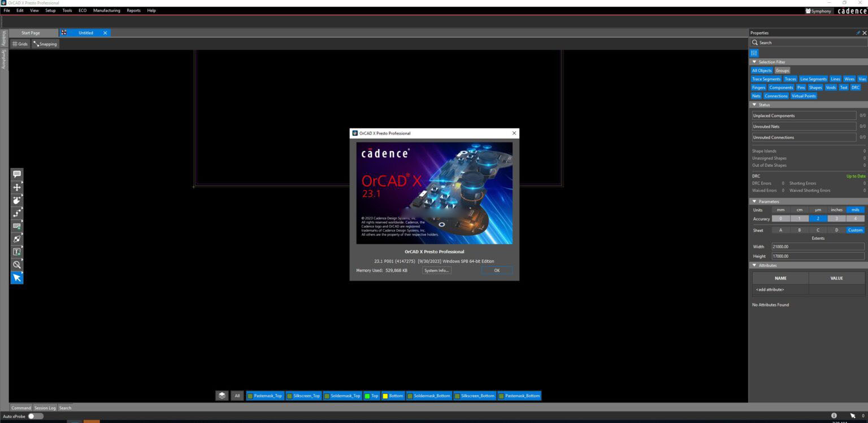Toggle the Shapes filter
This screenshot has width=868, height=423.
[x=815, y=88]
